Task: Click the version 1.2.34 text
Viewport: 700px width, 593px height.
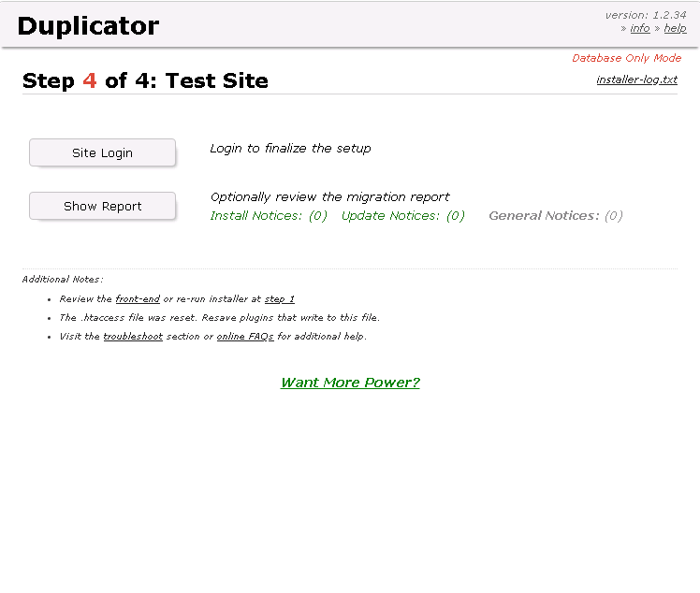Action: [x=646, y=15]
